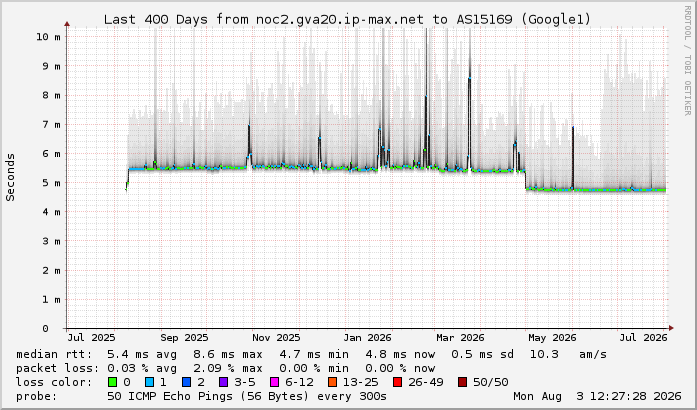Click the 'Jul 2026' x-axis label
The width and height of the screenshot is (697, 410).
pyautogui.click(x=644, y=338)
